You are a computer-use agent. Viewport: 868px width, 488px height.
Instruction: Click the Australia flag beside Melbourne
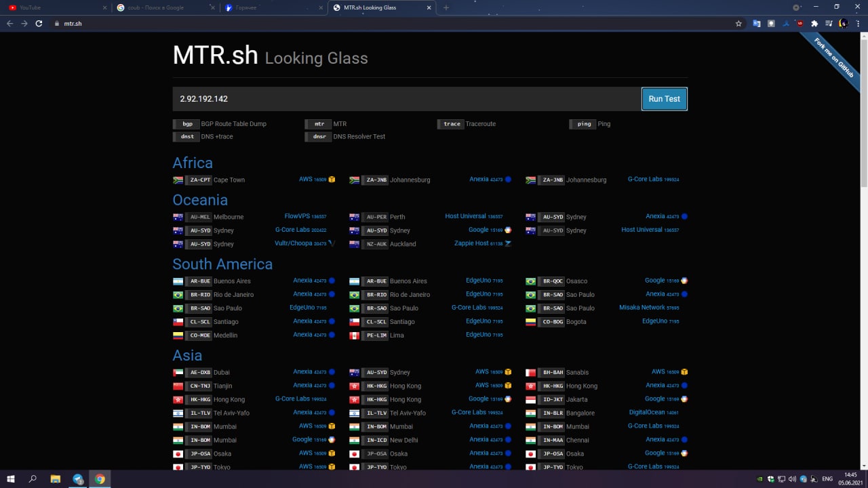pos(178,217)
